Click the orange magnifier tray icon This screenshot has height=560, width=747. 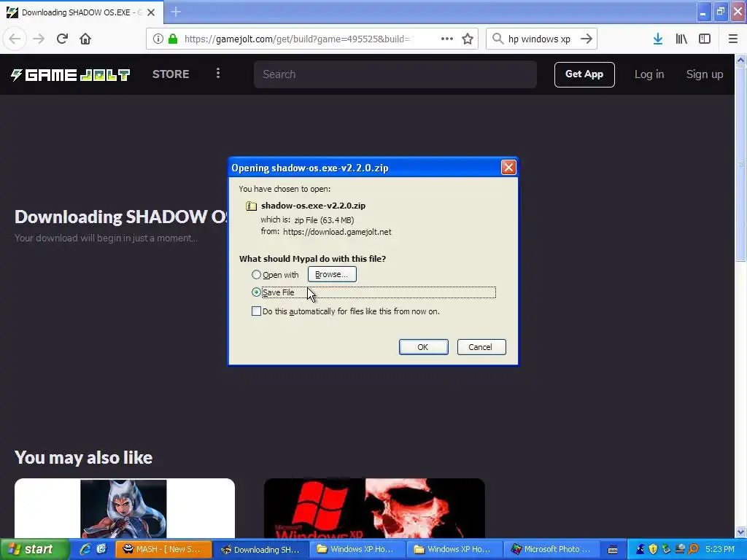click(x=693, y=549)
